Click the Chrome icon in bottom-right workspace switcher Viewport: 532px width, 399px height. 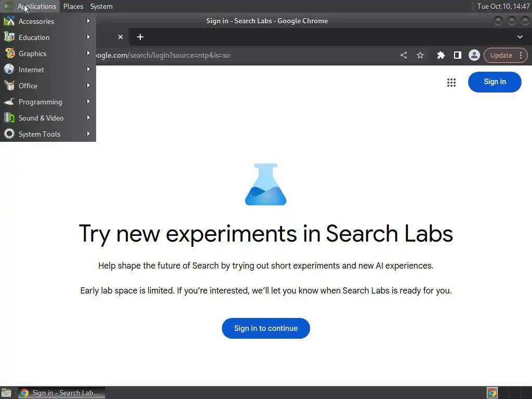coord(492,393)
